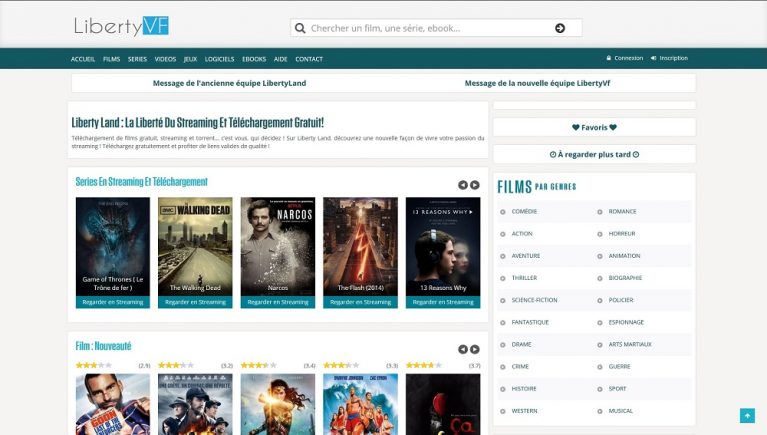
Task: Select the HISTOIRE genre
Action: (524, 389)
